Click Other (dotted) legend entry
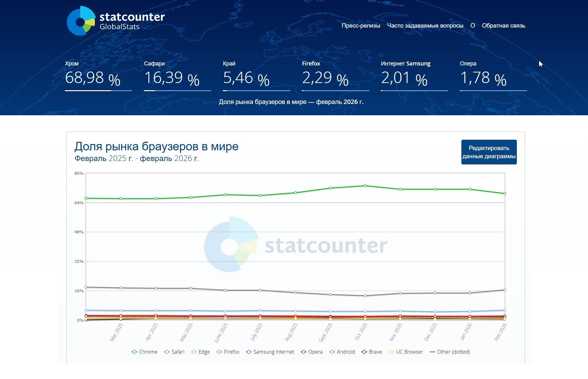 click(x=450, y=352)
